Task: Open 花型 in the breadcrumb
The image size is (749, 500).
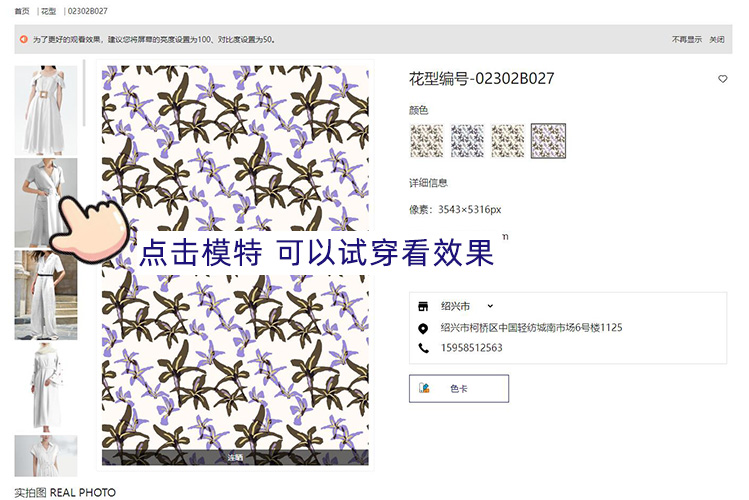Action: pos(48,11)
